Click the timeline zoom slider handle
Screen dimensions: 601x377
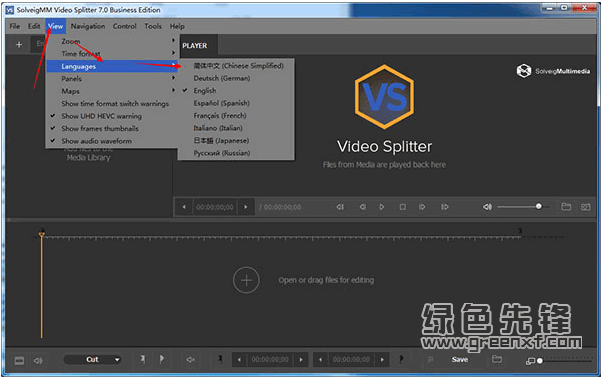click(540, 361)
